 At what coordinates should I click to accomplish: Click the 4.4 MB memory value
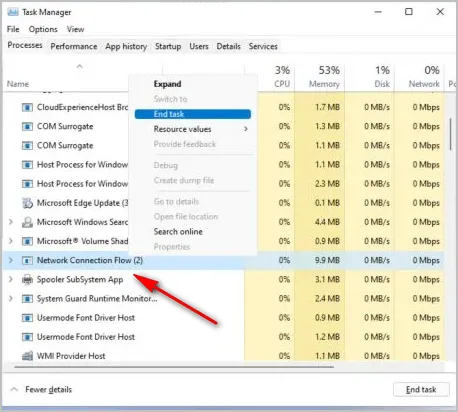tap(327, 222)
